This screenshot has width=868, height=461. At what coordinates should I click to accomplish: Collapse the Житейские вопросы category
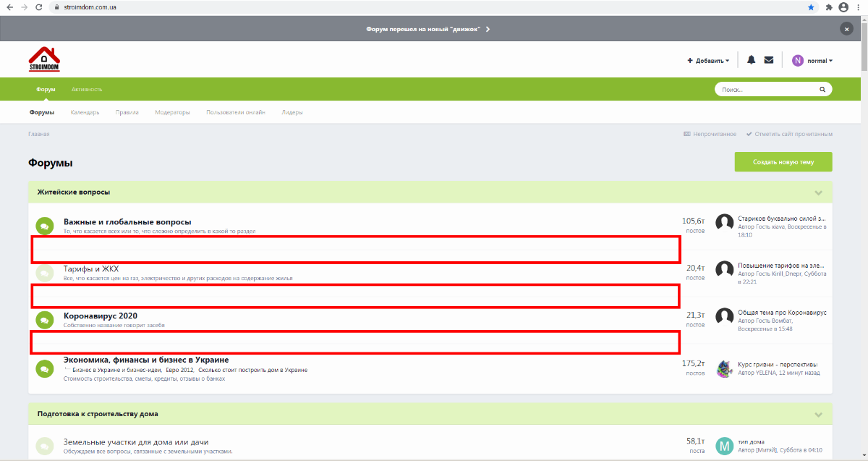coord(819,193)
